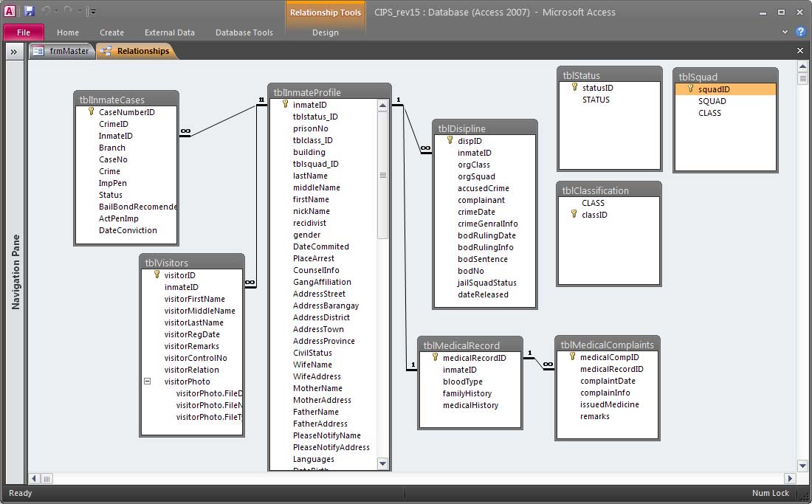Close the Relationships document window
This screenshot has width=812, height=504.
(800, 51)
